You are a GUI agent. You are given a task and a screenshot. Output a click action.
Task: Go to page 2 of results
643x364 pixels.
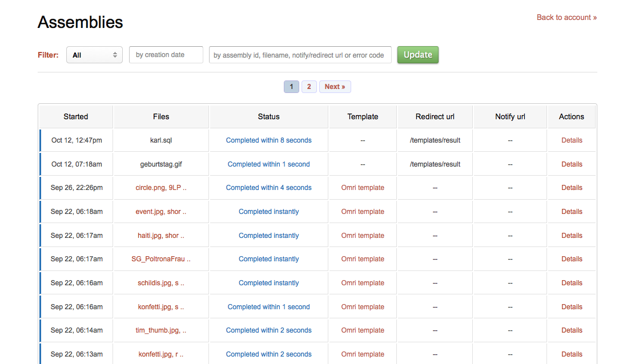(x=309, y=87)
